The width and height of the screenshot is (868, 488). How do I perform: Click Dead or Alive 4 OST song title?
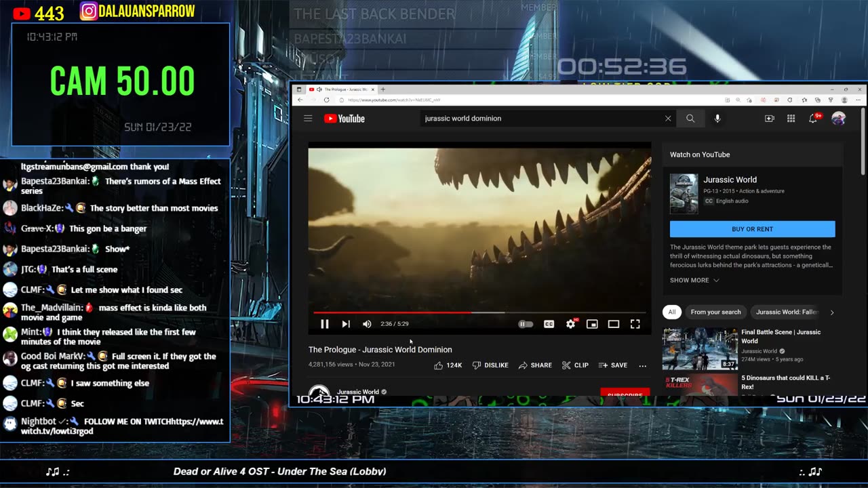(279, 472)
